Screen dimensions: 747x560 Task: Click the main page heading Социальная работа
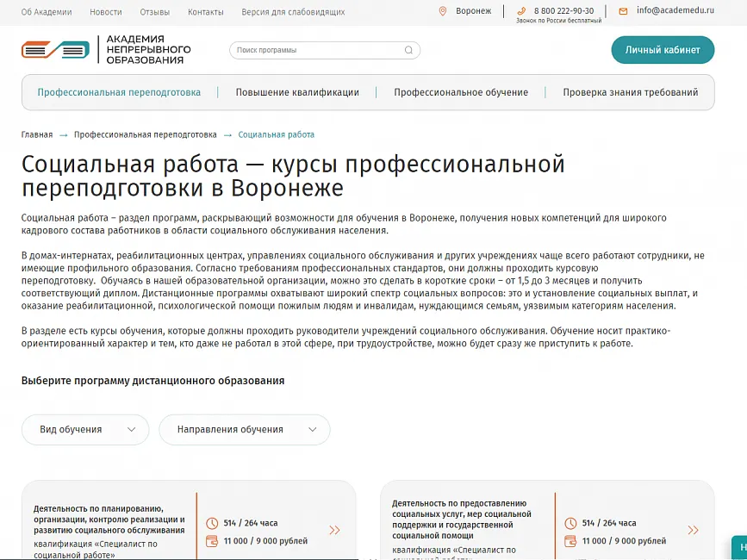pyautogui.click(x=293, y=176)
